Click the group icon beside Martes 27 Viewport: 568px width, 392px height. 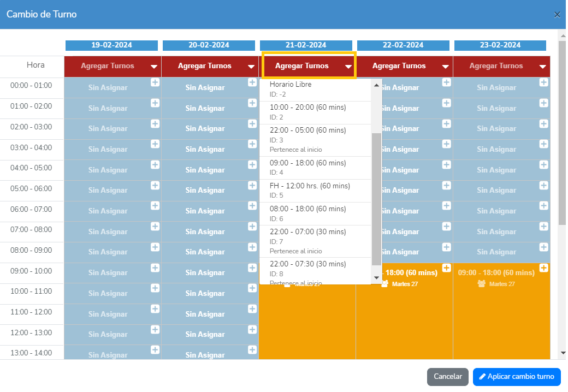[x=482, y=284]
